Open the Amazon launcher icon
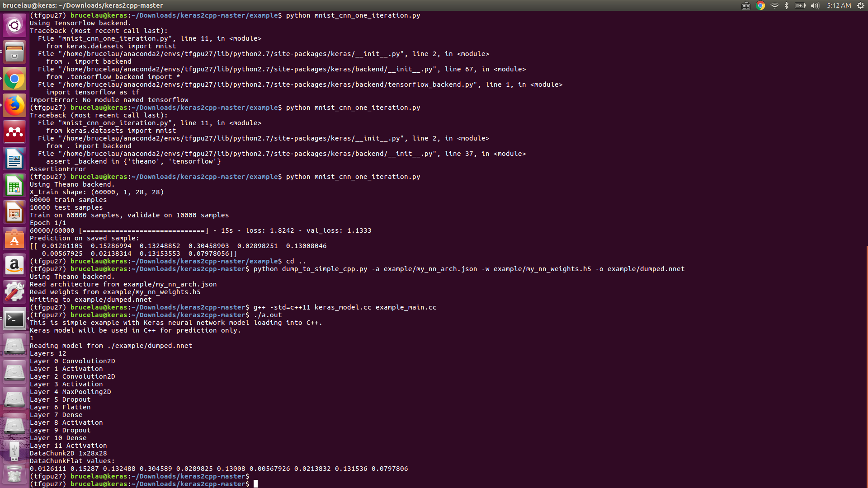This screenshot has height=488, width=868. click(14, 266)
